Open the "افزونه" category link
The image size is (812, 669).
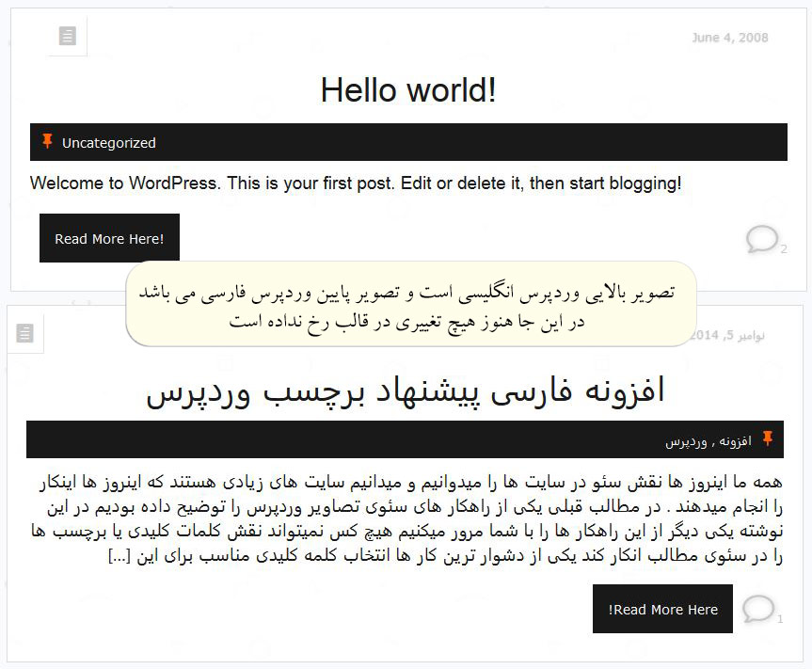coord(735,440)
